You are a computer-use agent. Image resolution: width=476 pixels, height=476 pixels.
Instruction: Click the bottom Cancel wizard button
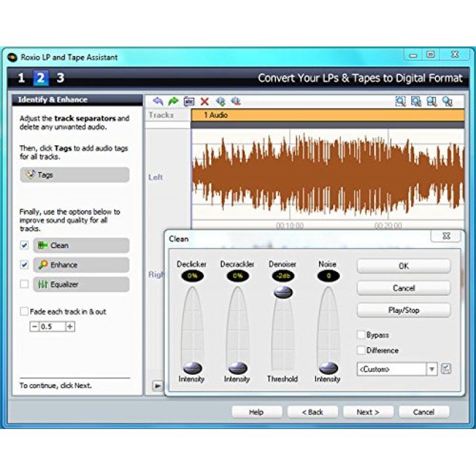(424, 412)
